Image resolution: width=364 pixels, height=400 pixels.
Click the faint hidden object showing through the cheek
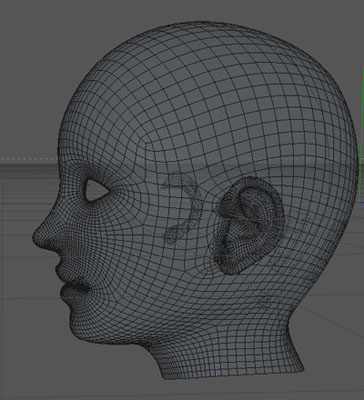tap(179, 207)
